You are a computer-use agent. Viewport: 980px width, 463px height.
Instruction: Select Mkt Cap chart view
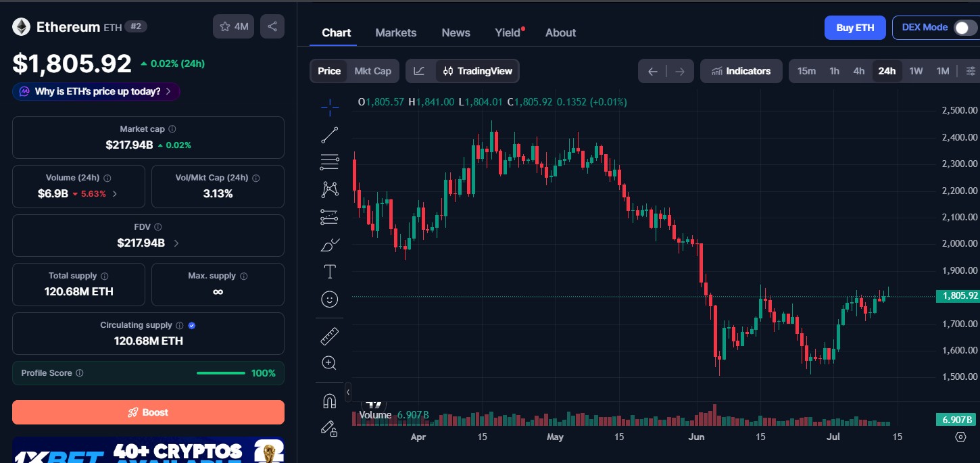coord(373,71)
